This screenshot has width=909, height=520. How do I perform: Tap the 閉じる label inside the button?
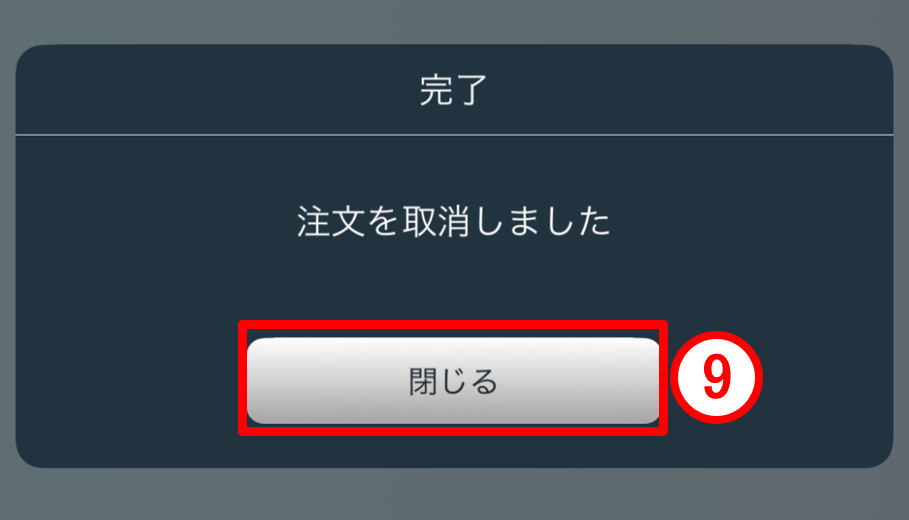(453, 381)
